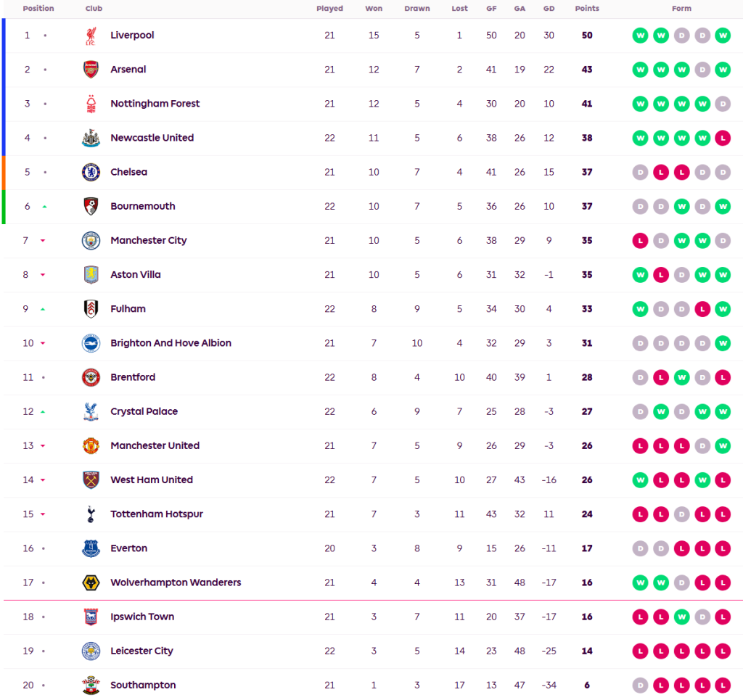Click the Southampton club crest icon
The width and height of the screenshot is (743, 700).
pos(90,685)
